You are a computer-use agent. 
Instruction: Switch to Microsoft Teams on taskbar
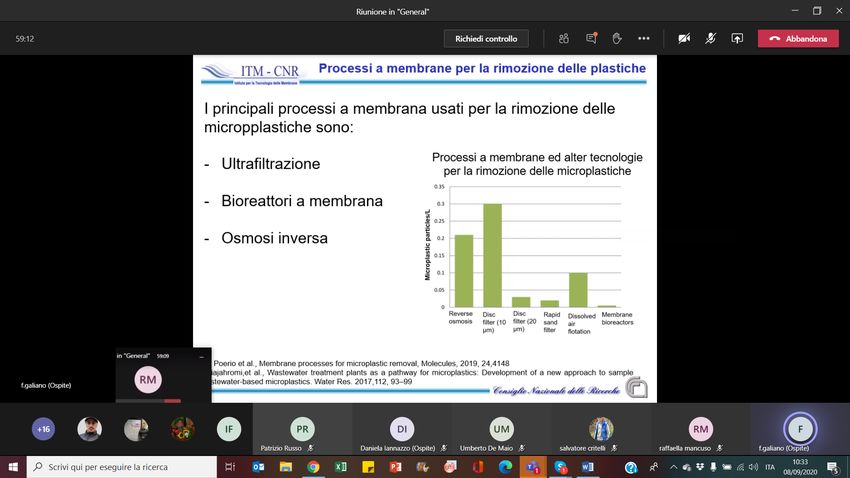(x=533, y=467)
